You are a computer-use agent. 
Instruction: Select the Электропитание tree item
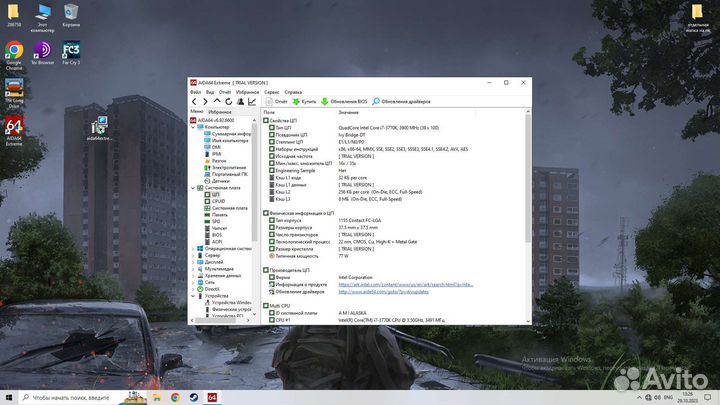coord(225,168)
